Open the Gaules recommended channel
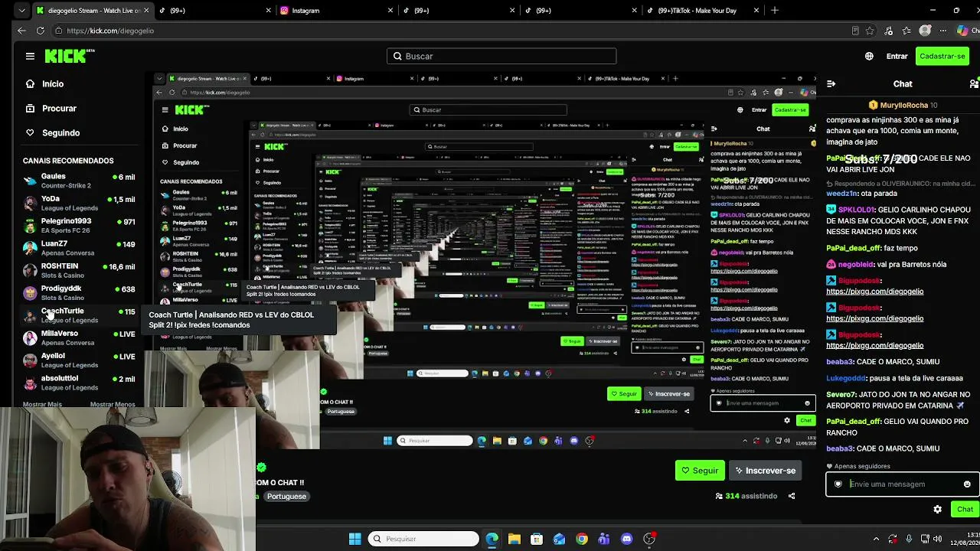Image resolution: width=980 pixels, height=551 pixels. tap(79, 181)
